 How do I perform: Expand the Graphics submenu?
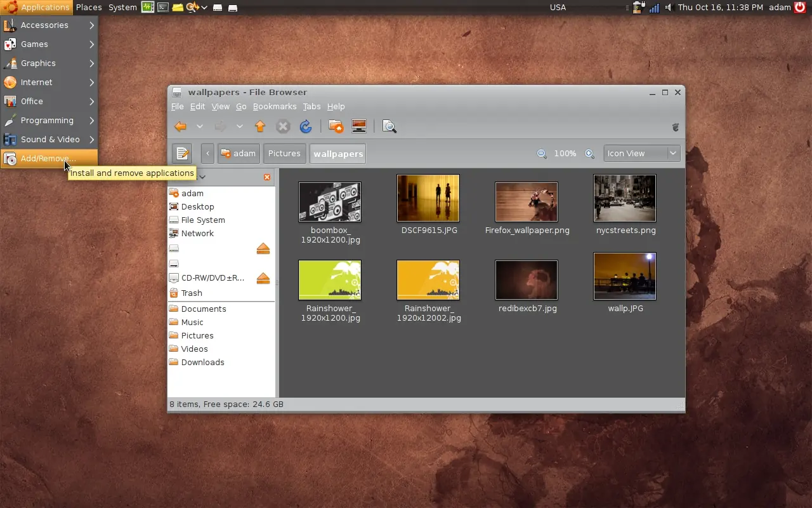[49, 63]
